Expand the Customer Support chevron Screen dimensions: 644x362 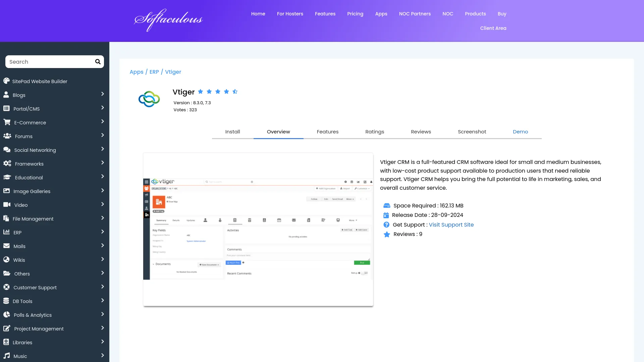(x=103, y=287)
